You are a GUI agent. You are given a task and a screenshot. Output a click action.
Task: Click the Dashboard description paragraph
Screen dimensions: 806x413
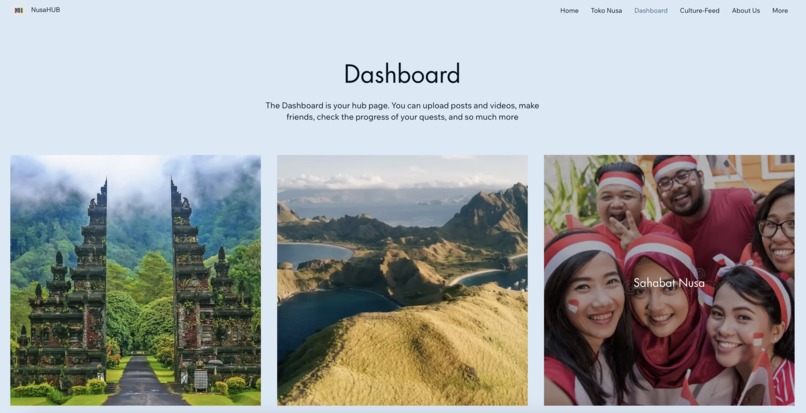point(402,111)
